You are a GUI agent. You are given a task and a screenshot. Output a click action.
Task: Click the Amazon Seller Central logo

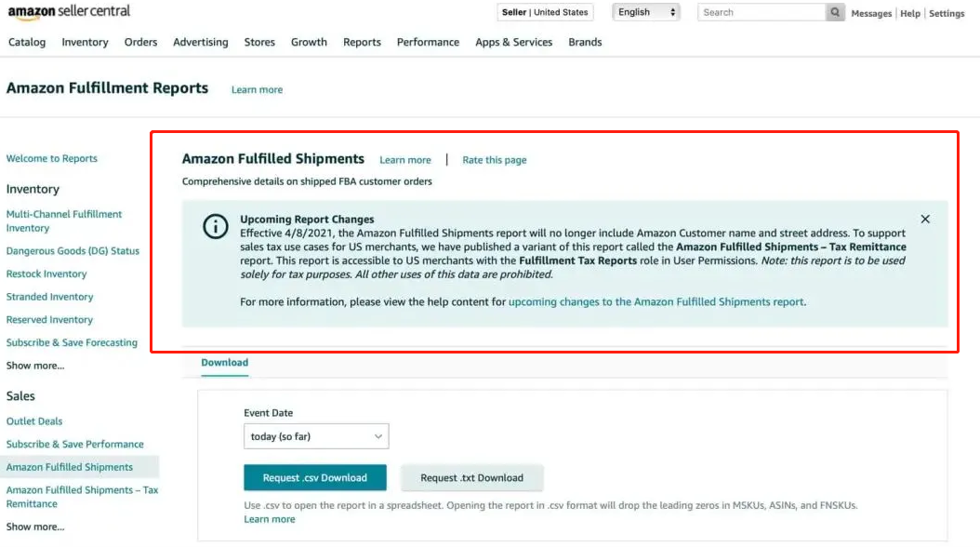click(69, 12)
